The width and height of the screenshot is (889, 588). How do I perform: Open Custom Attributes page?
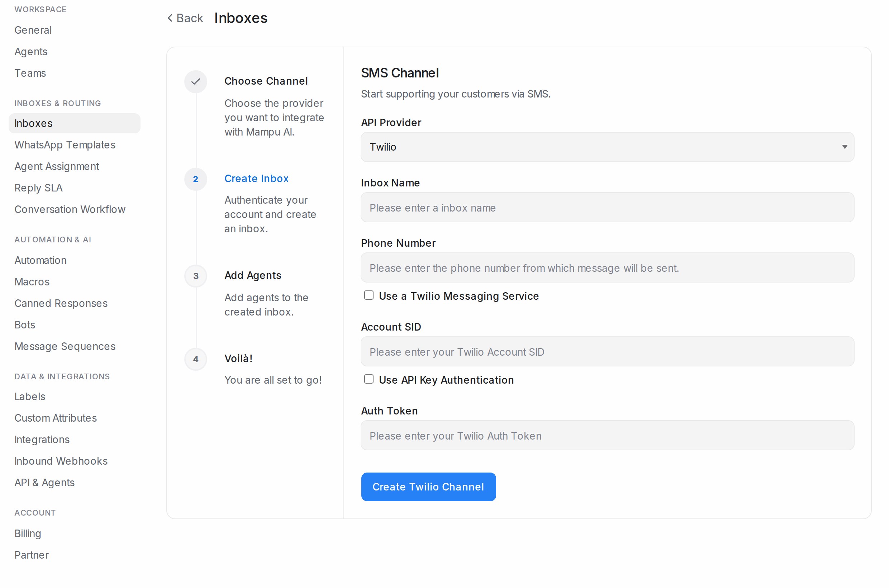56,418
